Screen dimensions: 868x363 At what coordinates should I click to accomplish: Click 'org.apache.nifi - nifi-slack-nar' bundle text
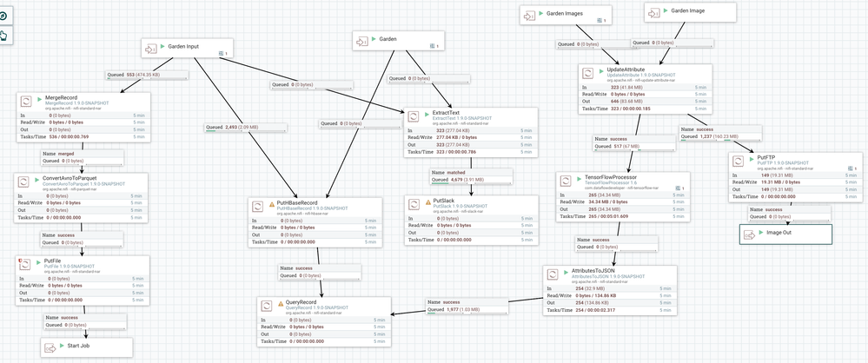[459, 211]
